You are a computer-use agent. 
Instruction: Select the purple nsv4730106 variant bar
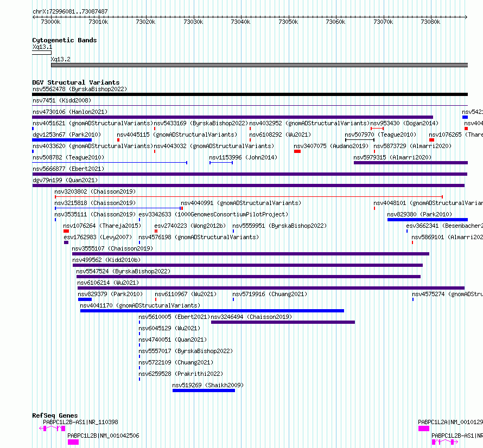pyautogui.click(x=233, y=117)
